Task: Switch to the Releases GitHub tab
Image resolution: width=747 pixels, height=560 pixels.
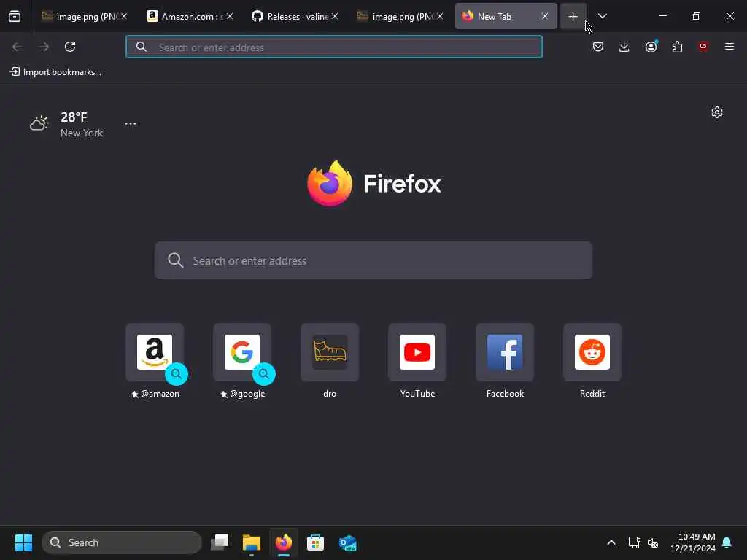Action: click(x=295, y=16)
